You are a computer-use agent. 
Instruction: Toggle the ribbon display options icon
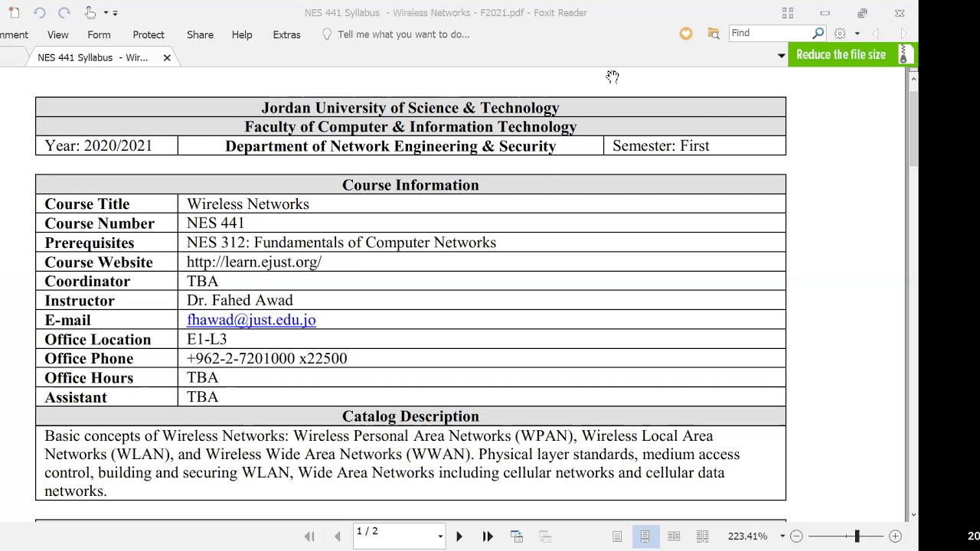point(788,13)
